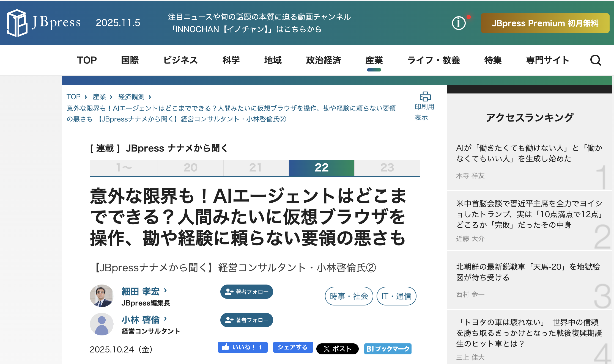Click the print view printer icon
Viewport: 614px width, 364px height.
click(425, 97)
